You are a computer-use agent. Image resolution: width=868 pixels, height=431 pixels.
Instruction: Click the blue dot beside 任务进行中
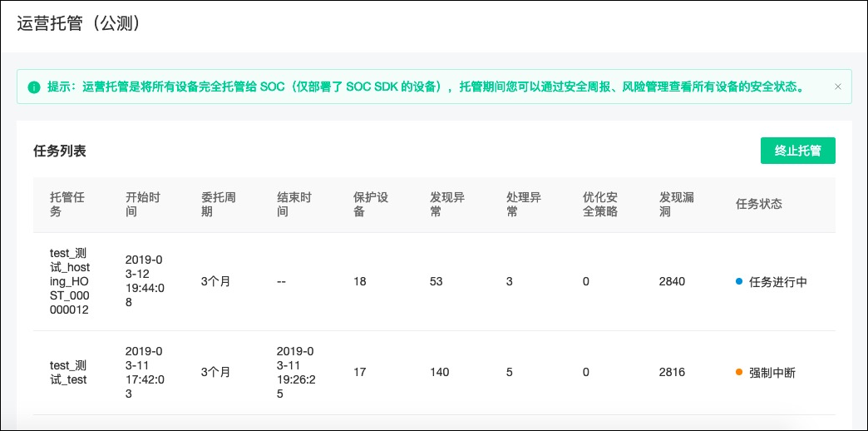[738, 281]
